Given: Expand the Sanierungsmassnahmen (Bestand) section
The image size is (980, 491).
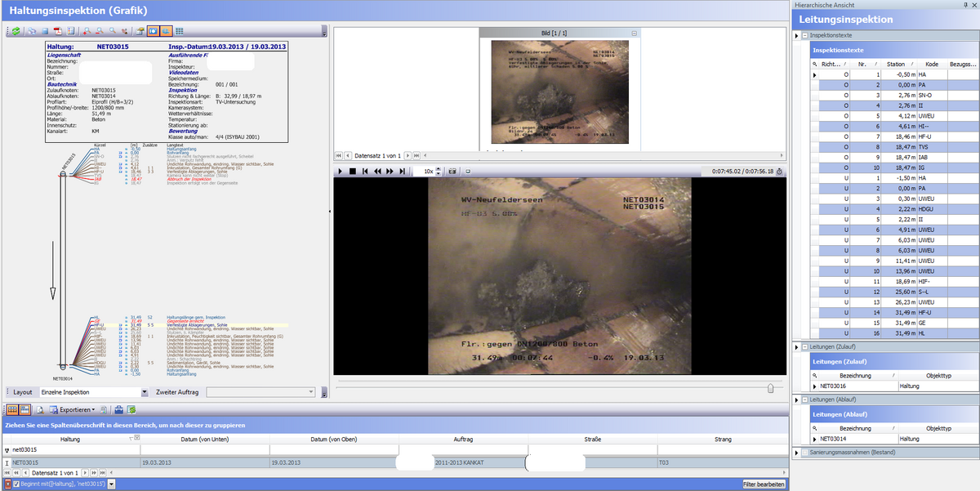Looking at the screenshot, I should click(805, 452).
